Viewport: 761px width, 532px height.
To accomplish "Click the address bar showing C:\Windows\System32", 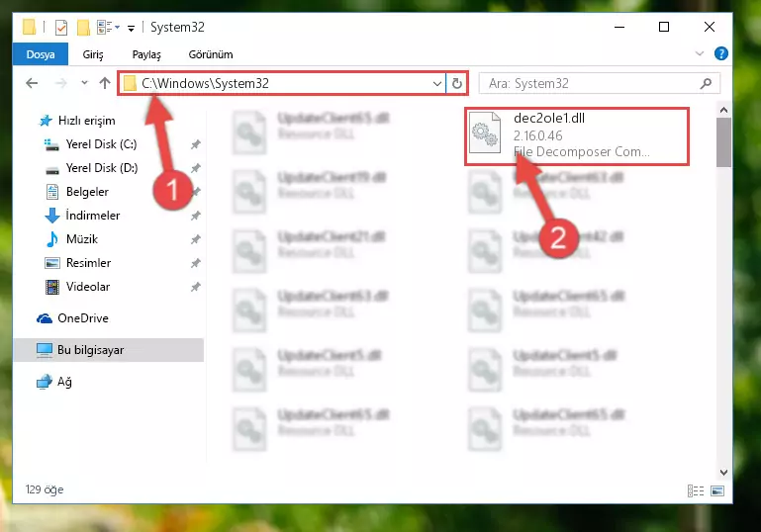I will pos(282,83).
